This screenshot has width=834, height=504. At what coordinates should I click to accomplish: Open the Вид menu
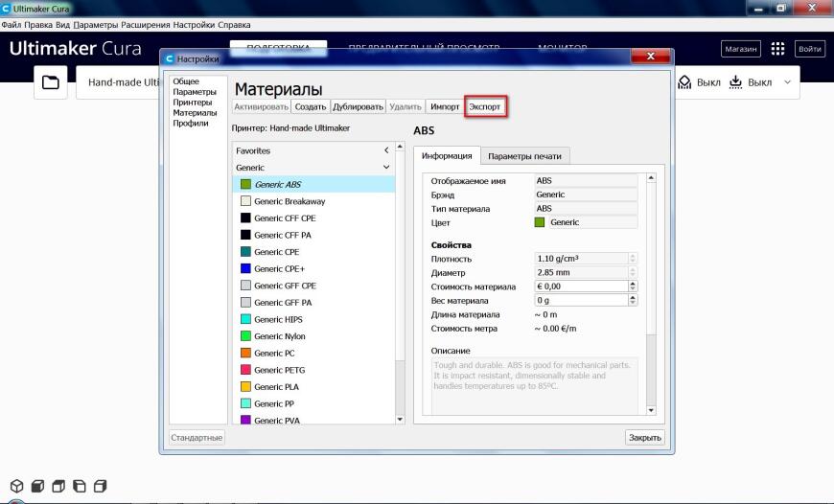tap(62, 25)
